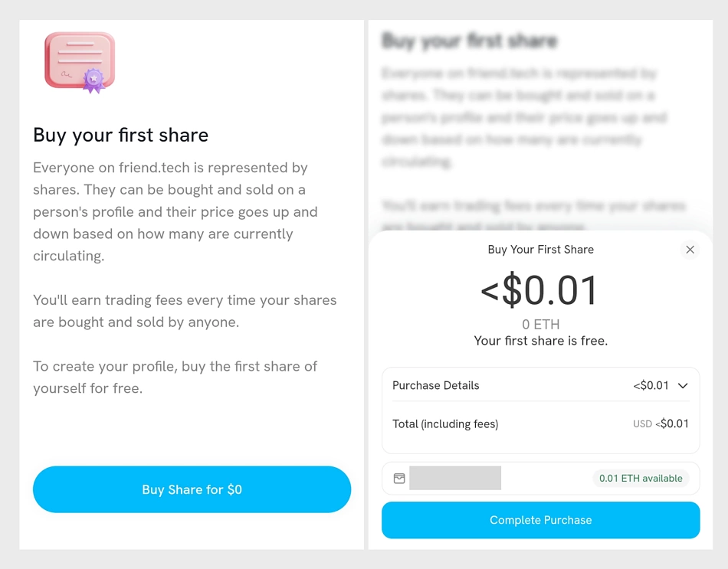Select the large <$0.01 price display

coord(540,291)
